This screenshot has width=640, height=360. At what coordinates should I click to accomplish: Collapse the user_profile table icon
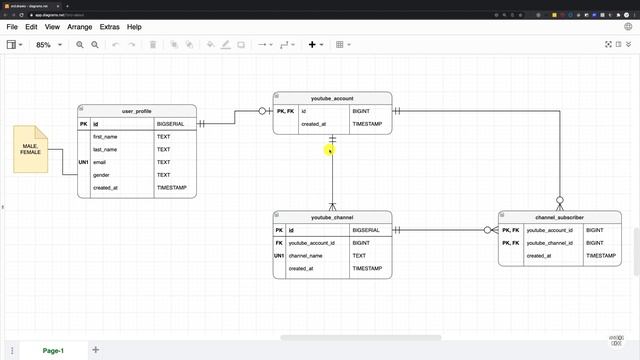pos(81,109)
